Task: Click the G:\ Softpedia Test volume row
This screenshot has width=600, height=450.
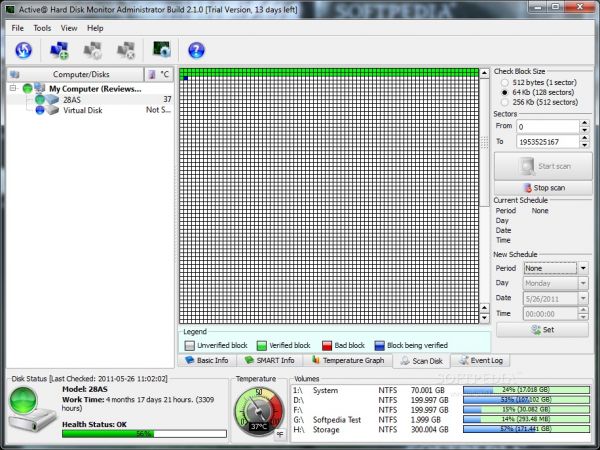Action: click(x=441, y=420)
